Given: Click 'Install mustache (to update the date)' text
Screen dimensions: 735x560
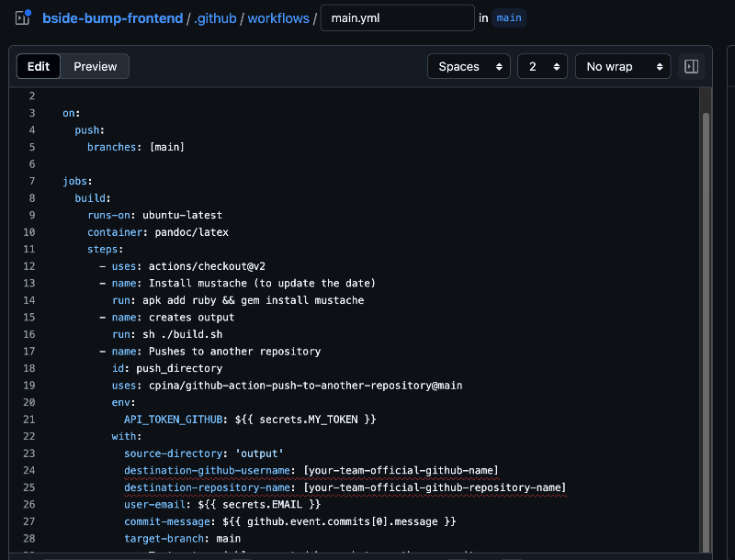Looking at the screenshot, I should [262, 284].
